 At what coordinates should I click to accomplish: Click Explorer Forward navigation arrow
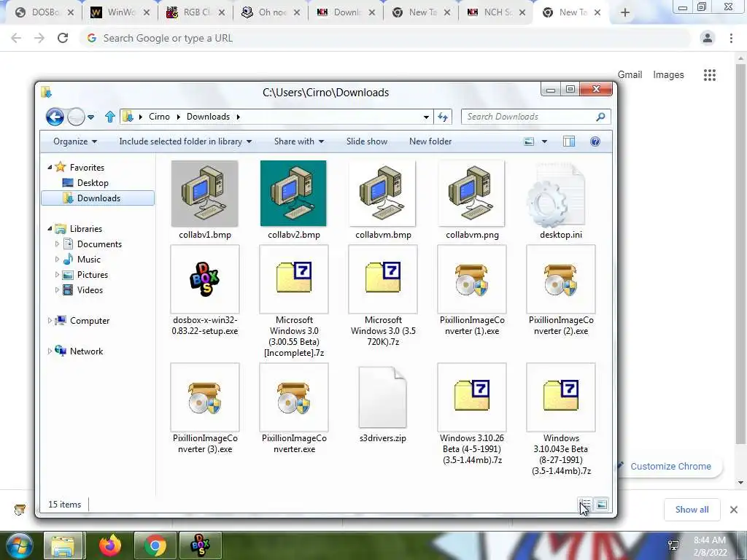76,117
